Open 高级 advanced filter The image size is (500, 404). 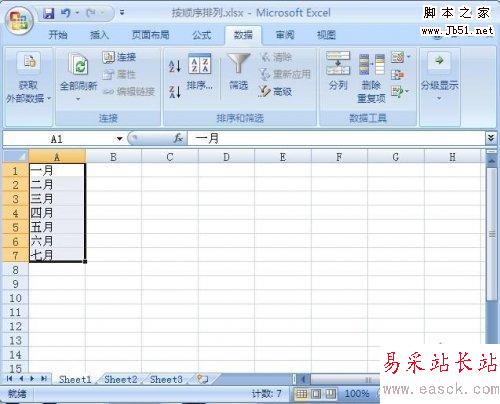[x=275, y=91]
